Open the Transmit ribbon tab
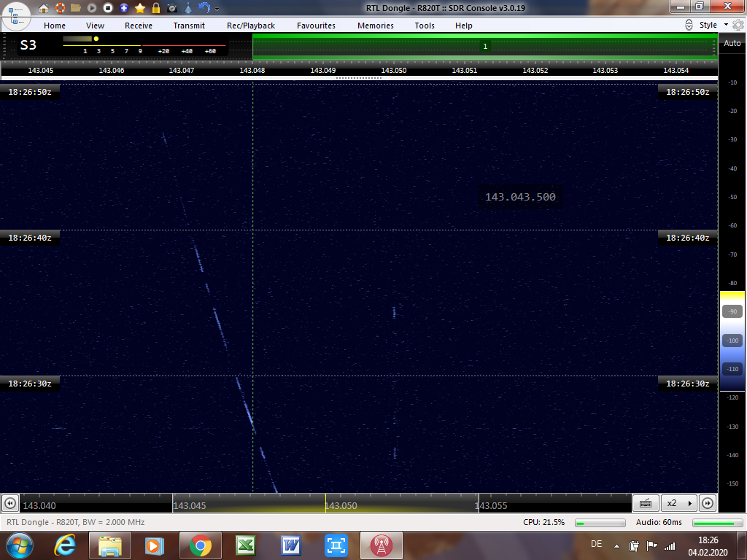The width and height of the screenshot is (747, 560). click(x=189, y=26)
